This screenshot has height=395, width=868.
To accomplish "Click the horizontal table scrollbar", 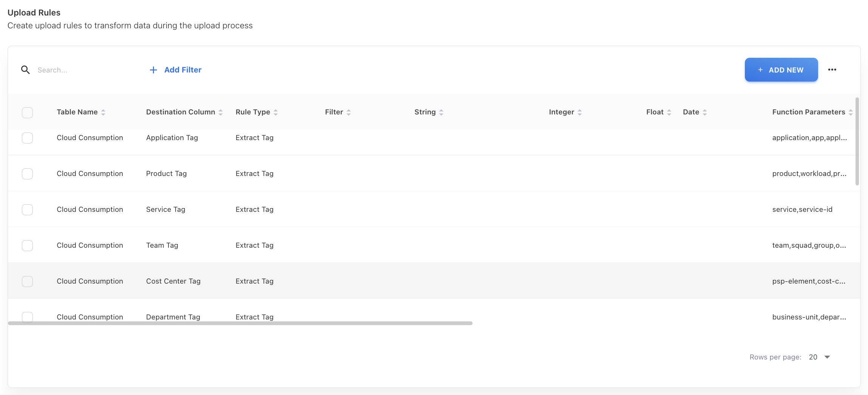I will [x=240, y=323].
